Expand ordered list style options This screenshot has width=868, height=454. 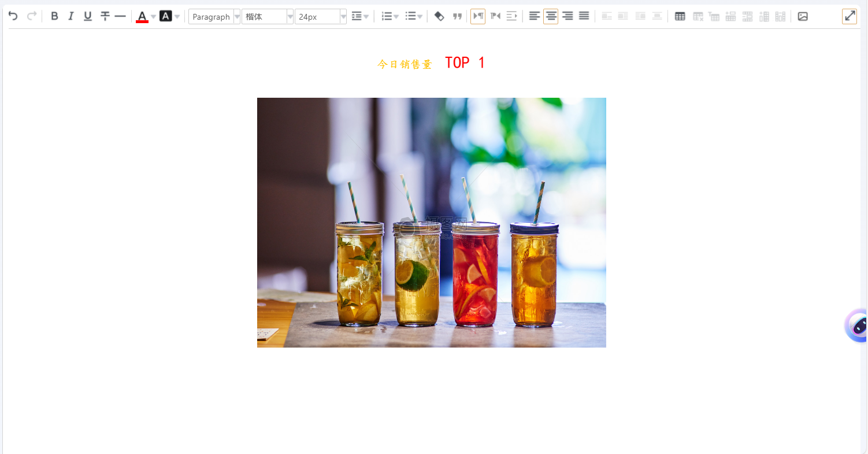[396, 17]
